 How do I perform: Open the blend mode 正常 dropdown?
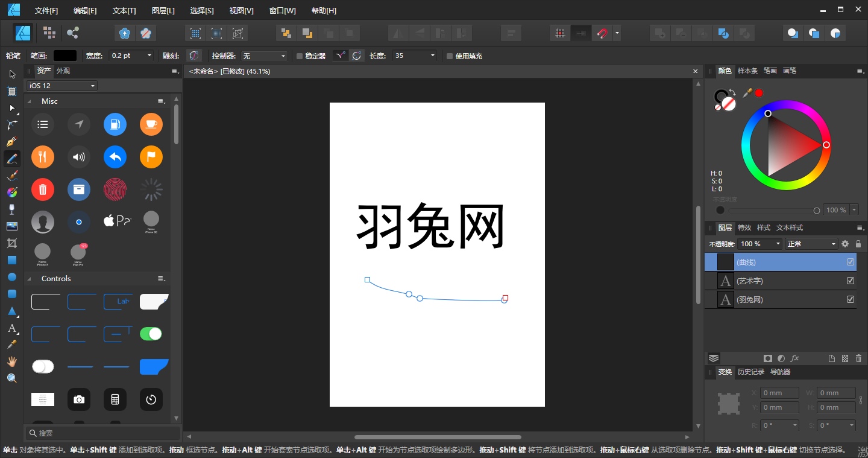click(x=811, y=244)
